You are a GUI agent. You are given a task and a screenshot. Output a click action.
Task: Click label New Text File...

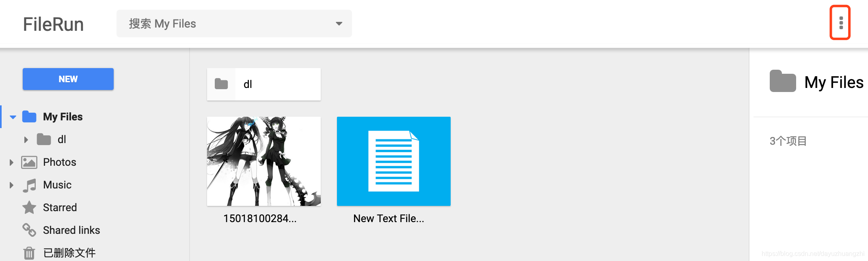point(389,218)
